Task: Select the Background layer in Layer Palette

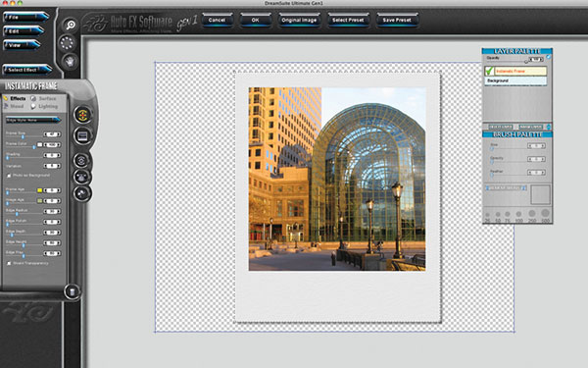Action: click(x=516, y=80)
